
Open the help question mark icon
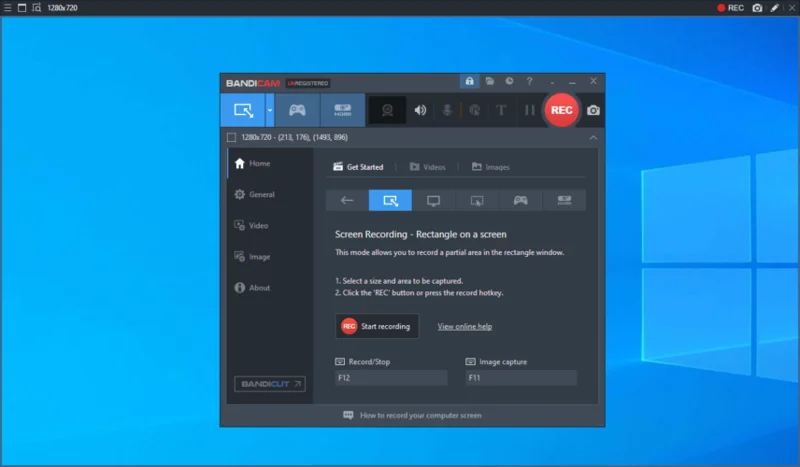(x=530, y=81)
